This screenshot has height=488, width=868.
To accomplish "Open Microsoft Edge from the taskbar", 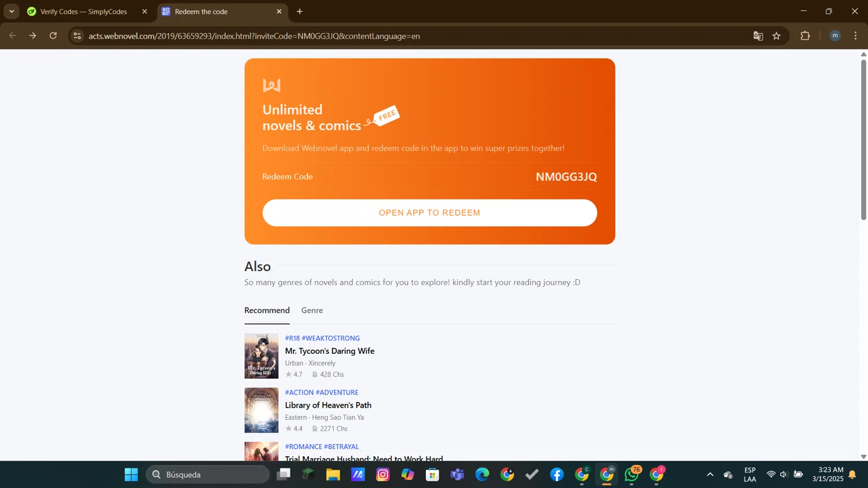I will coord(482,475).
